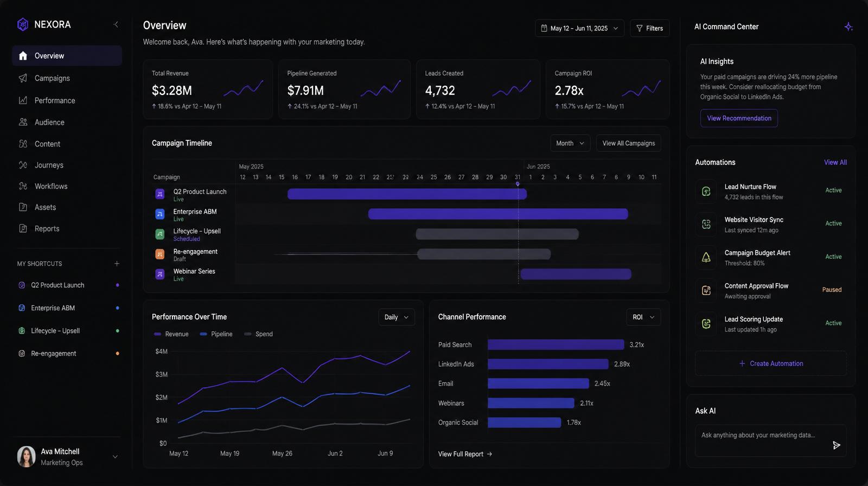This screenshot has height=486, width=868.
Task: Click the LinkedIn Ads ROI bar
Action: point(548,364)
